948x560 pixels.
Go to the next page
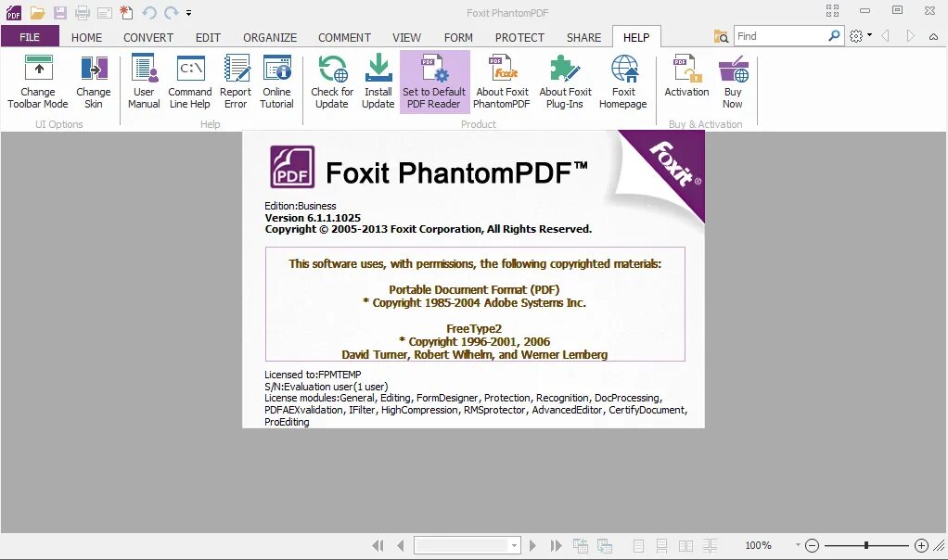532,546
